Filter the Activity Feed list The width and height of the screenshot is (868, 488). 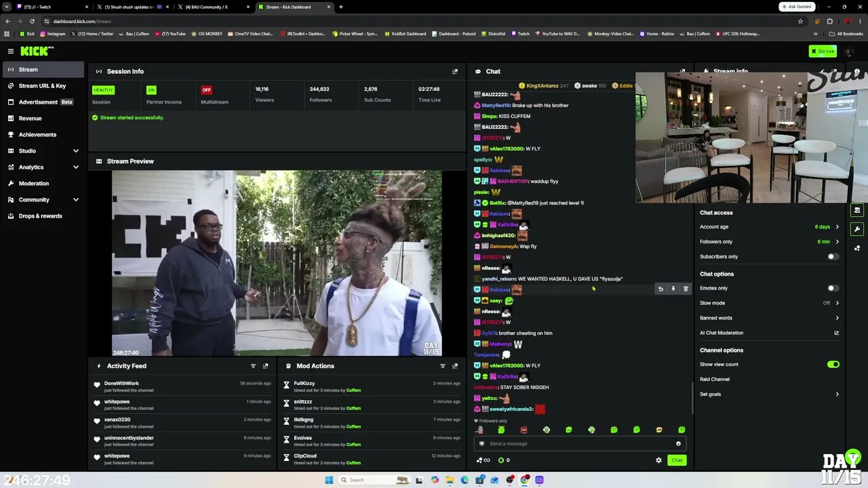[253, 366]
